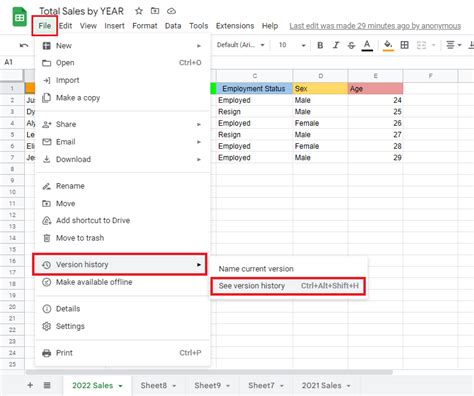Click the merge cells icon
Image resolution: width=474 pixels, height=396 pixels.
pos(422,45)
